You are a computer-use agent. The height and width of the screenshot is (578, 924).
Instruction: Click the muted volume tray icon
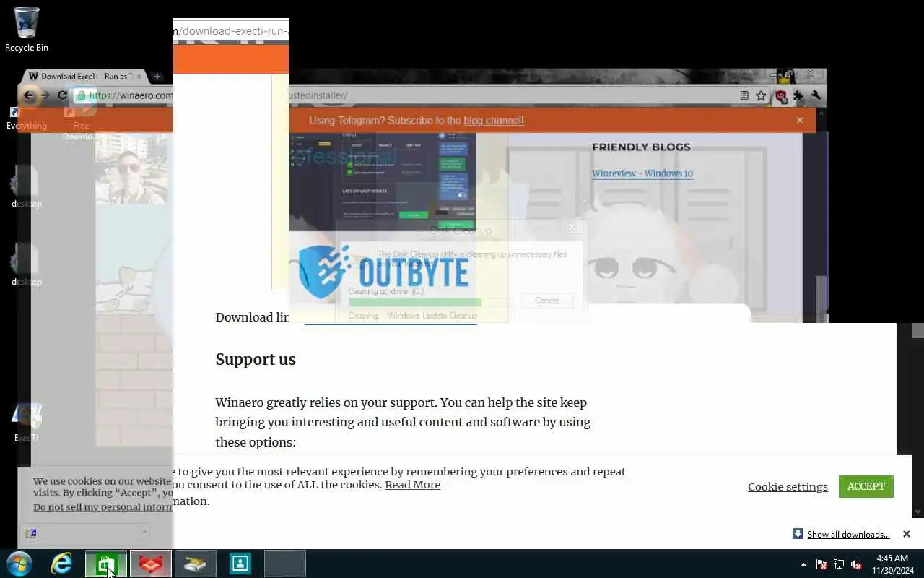click(857, 564)
